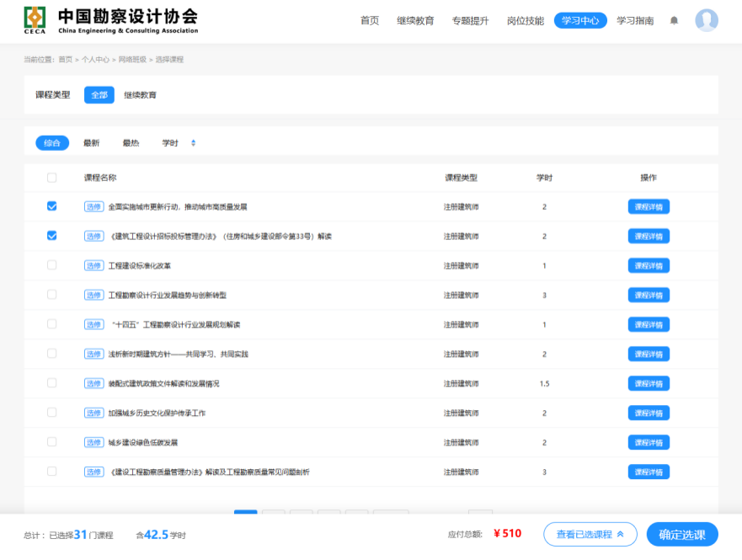Image resolution: width=742 pixels, height=560 pixels.
Task: Check the "十四五"工程勘察设计行业发展规划解读 checkbox
Action: 52,324
